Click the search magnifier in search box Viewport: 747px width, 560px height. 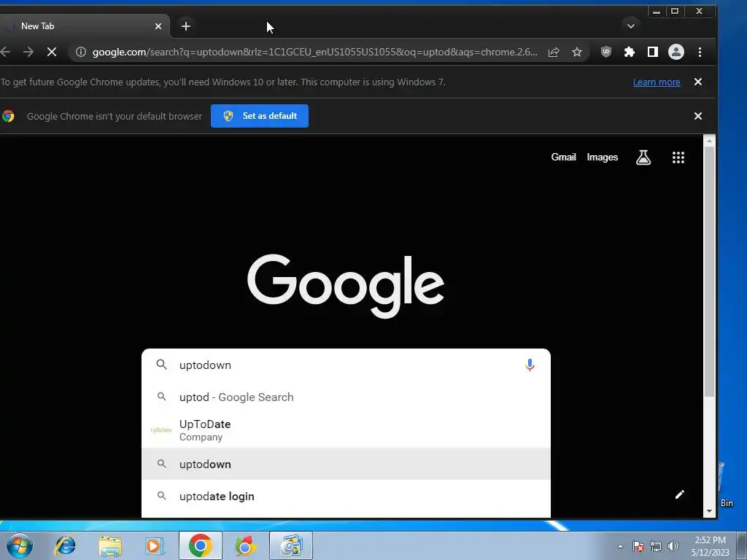(x=161, y=365)
